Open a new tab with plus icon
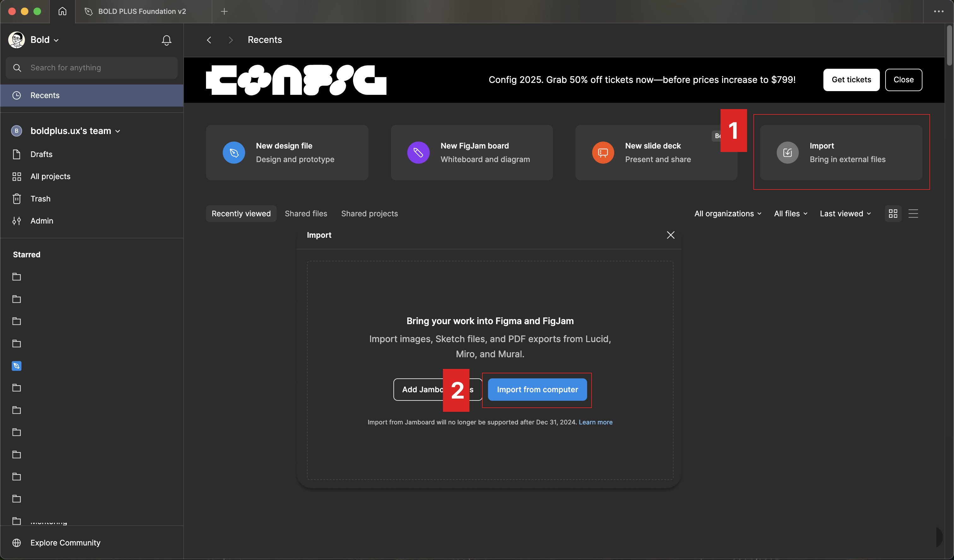This screenshot has height=560, width=954. tap(224, 11)
